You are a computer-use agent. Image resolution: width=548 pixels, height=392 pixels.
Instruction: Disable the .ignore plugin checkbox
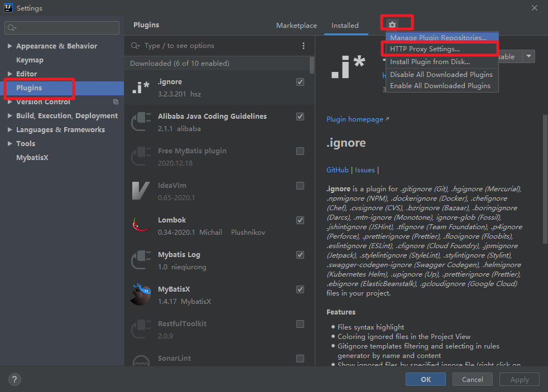coord(300,82)
